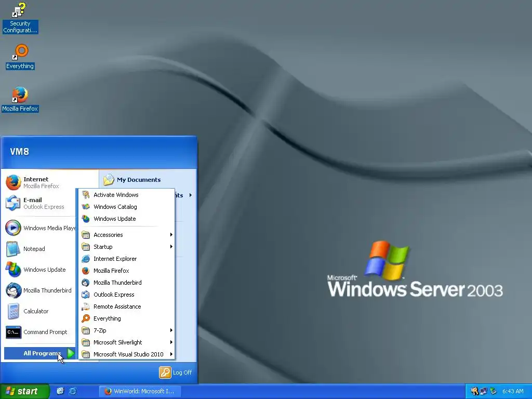Screen dimensions: 532x399
Task: Expand Microsoft Visual Studio 2010 submenu
Action: 127,354
